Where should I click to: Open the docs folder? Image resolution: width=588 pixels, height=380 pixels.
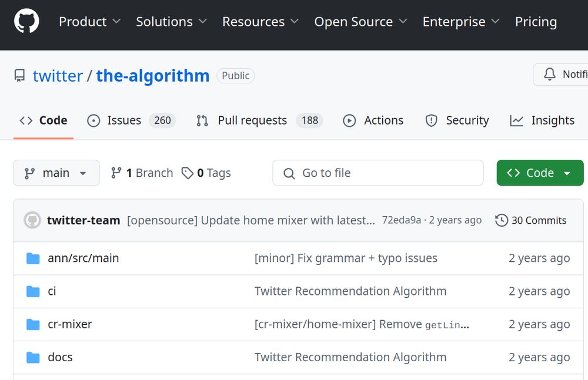60,357
